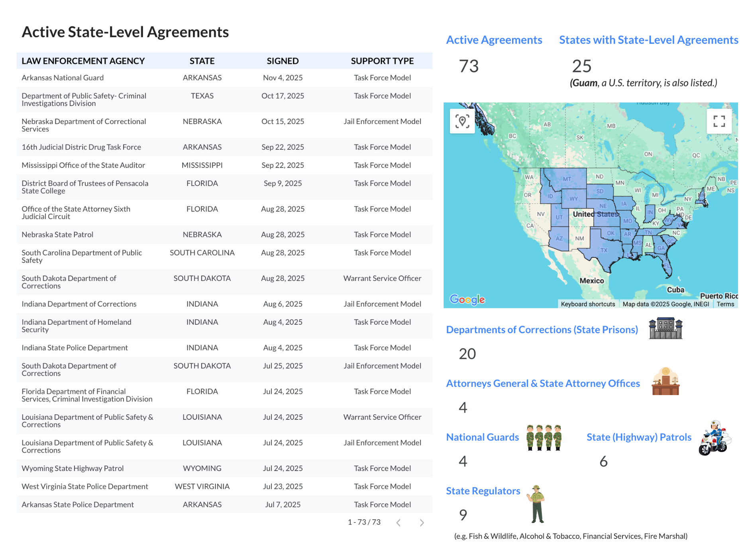Click the State Regulators ranger icon
746x560 pixels.
pyautogui.click(x=536, y=504)
